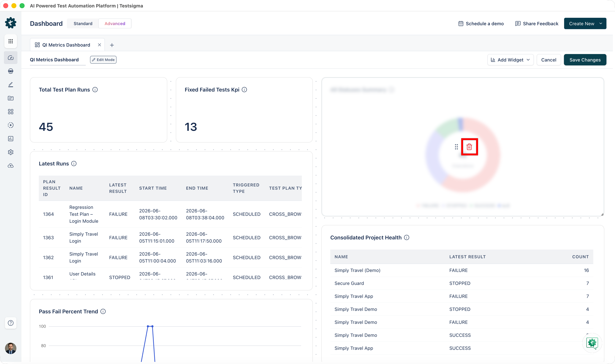Click Regression Test Plan – Login Module name
The image size is (615, 364).
coord(84,214)
